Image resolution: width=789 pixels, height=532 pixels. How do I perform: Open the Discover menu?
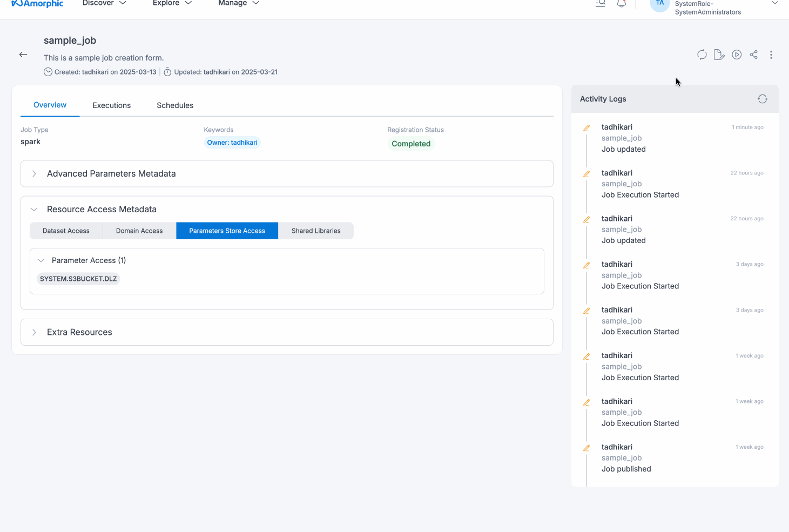point(104,3)
